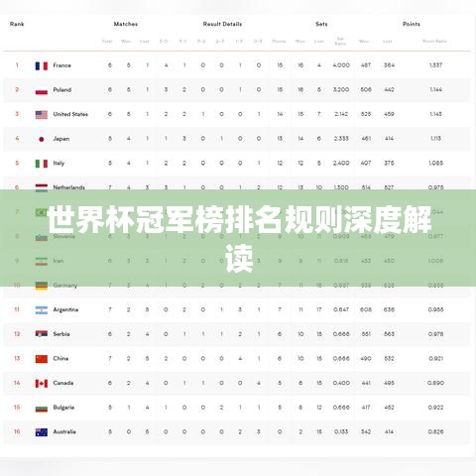Open the Argentina team name
Screen dimensions: 476x476
(65, 309)
